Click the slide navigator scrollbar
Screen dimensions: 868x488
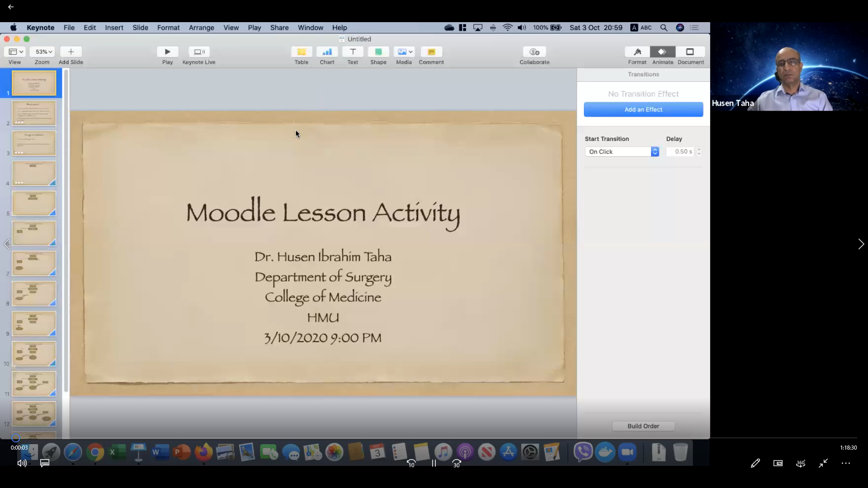click(66, 230)
